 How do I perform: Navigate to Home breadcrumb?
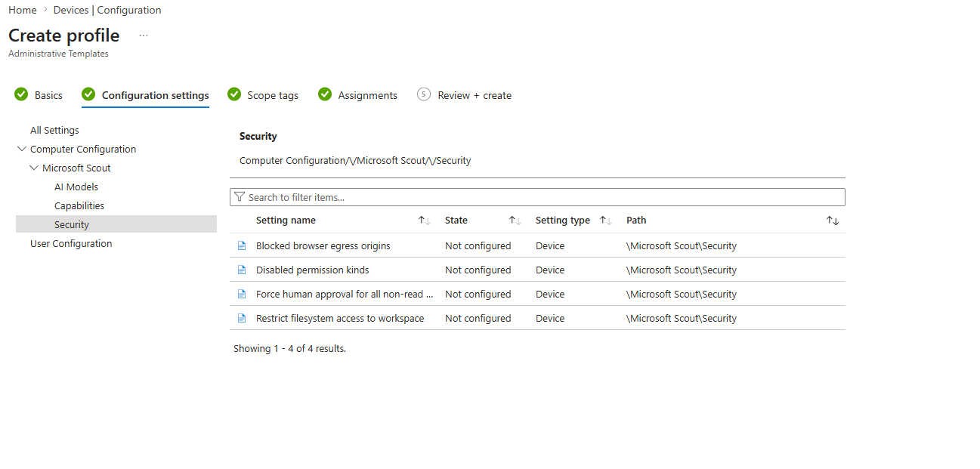coord(23,10)
